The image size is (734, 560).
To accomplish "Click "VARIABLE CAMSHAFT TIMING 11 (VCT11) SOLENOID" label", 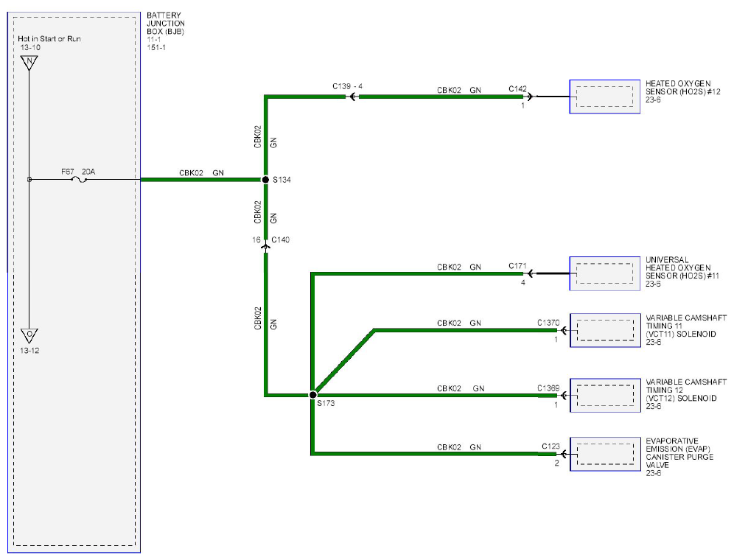I will coord(686,326).
